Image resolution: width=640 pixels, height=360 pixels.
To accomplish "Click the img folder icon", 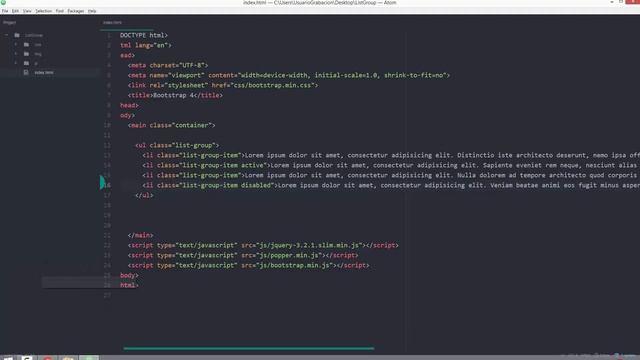I will click(x=26, y=54).
